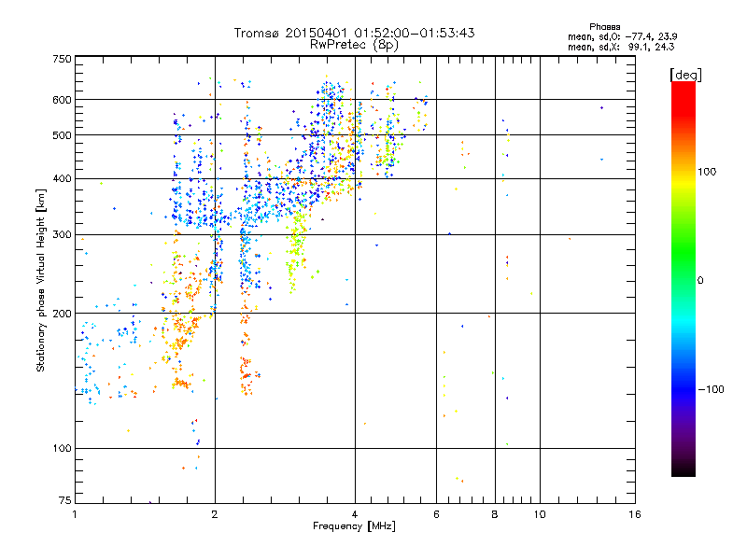Click the '0' colorbar tick label
The width and height of the screenshot is (747, 560).
point(700,281)
